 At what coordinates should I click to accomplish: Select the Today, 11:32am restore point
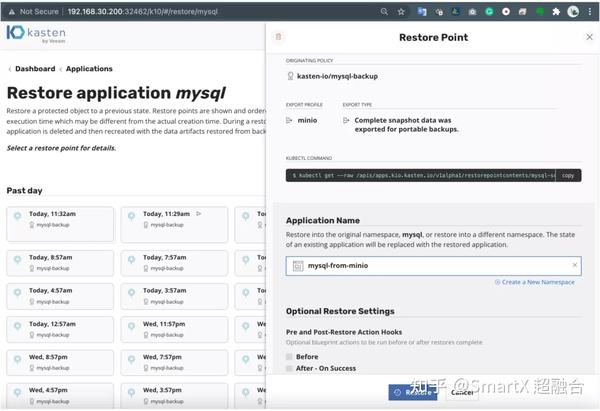60,224
